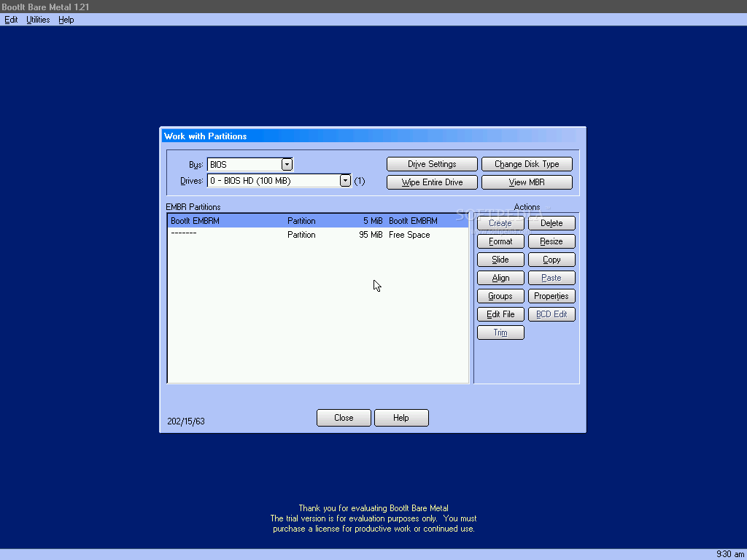Click the 202/15/63 geometry text
This screenshot has width=747, height=560.
186,421
